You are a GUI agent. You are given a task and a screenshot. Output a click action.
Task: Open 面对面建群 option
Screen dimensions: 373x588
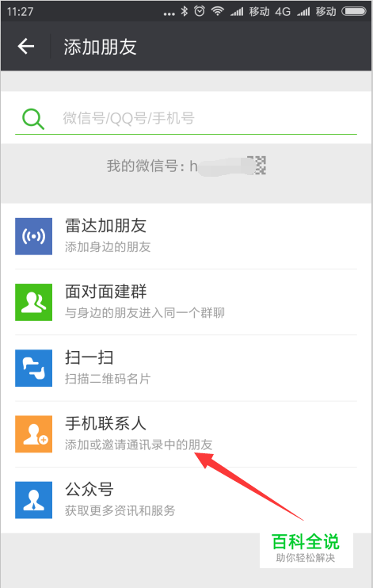[x=186, y=302]
